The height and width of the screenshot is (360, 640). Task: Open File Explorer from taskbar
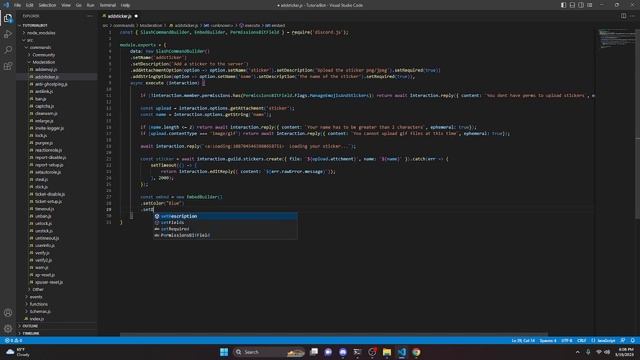[x=387, y=352]
